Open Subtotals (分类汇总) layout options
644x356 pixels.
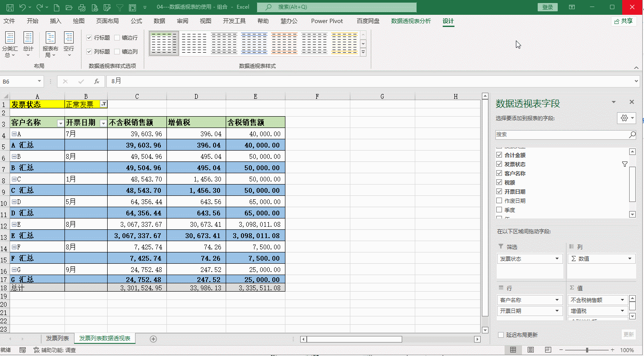(x=10, y=44)
